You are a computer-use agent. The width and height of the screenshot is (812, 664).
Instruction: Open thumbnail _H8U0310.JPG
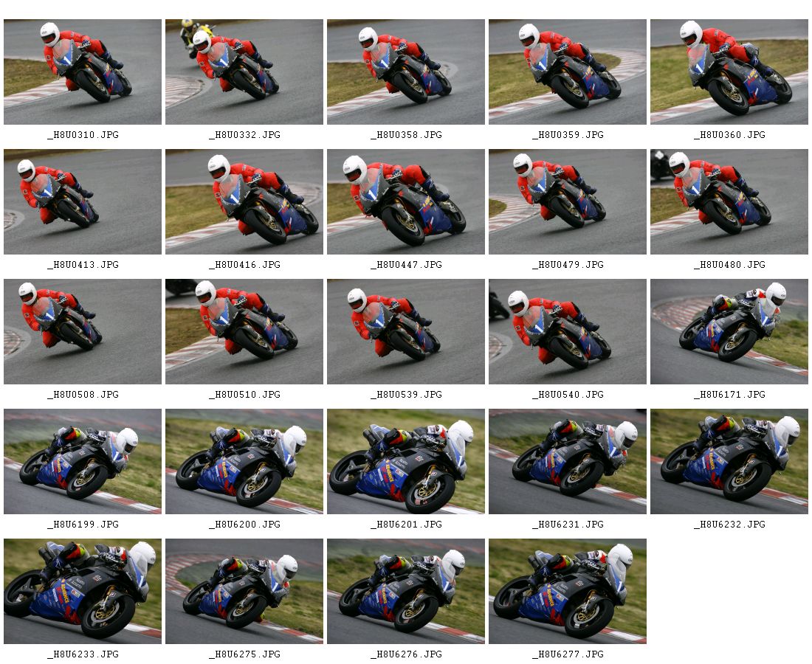[83, 72]
